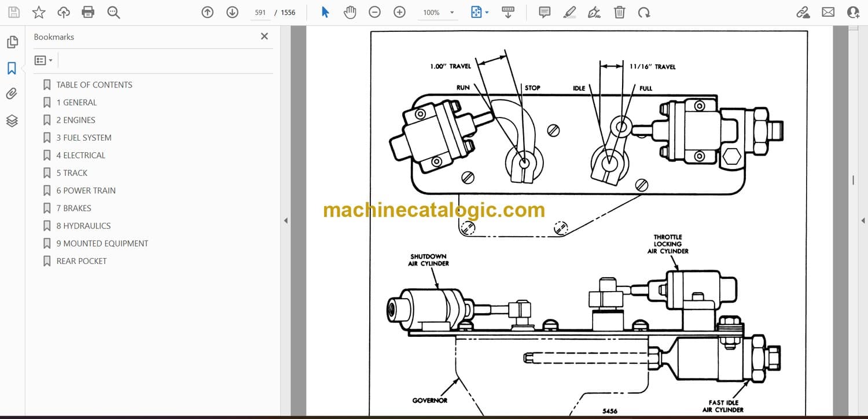Viewport: 868px width, 419px height.
Task: Toggle the page thumbnails panel
Action: coord(12,42)
